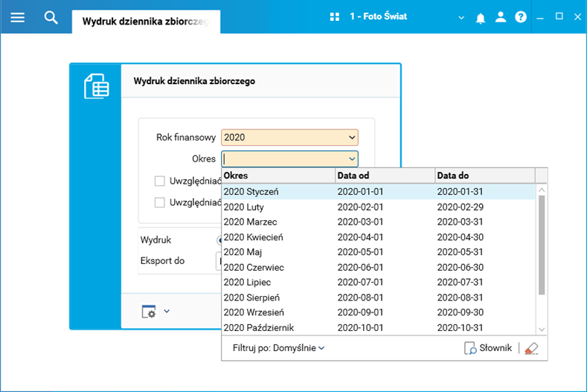Select the Wydruk radio button

219,240
